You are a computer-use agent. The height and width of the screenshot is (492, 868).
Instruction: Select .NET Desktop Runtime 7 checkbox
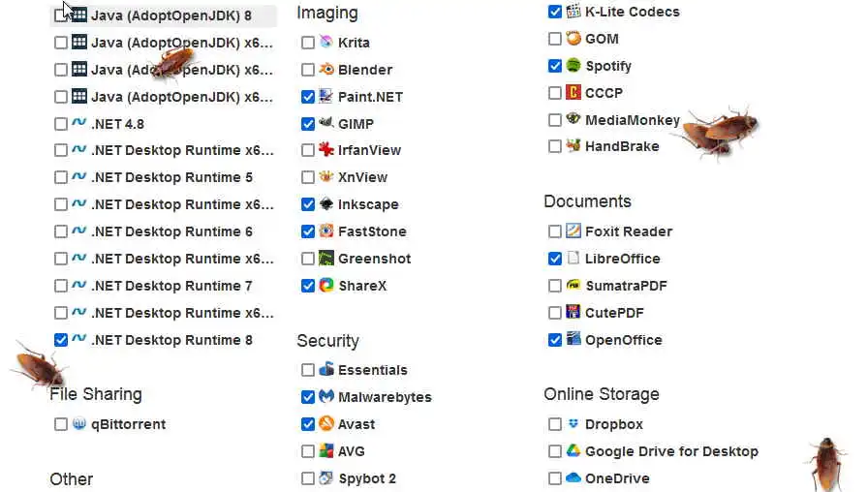(61, 286)
